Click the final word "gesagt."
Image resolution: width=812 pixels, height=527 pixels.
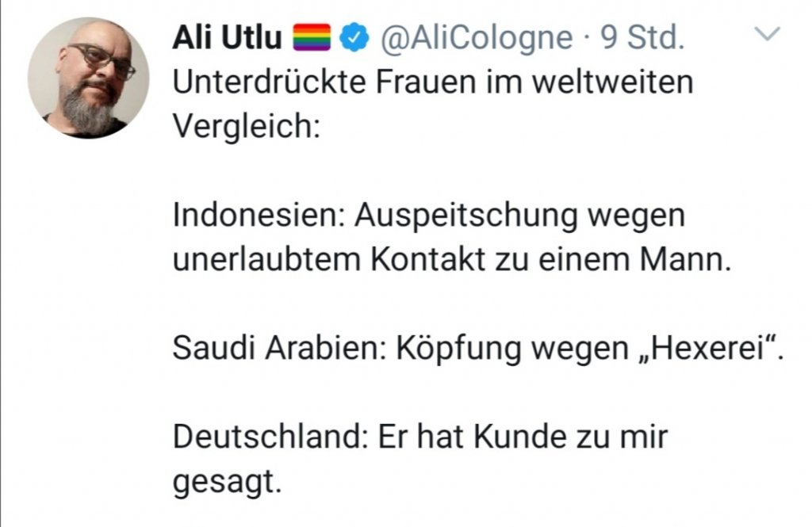pos(228,480)
